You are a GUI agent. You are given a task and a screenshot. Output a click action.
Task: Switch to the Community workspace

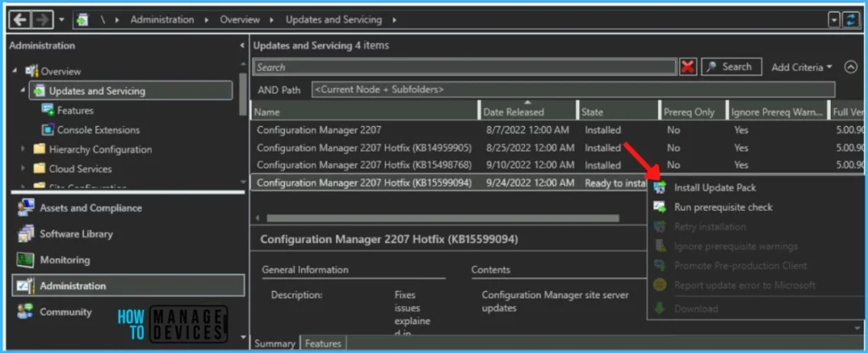coord(65,312)
